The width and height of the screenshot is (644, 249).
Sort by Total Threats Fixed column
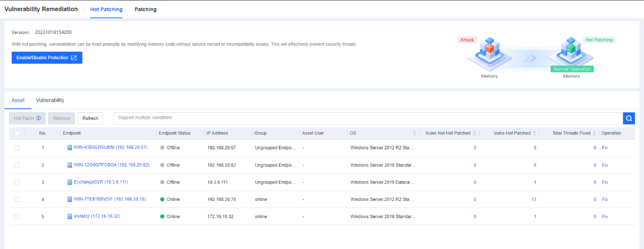click(594, 134)
